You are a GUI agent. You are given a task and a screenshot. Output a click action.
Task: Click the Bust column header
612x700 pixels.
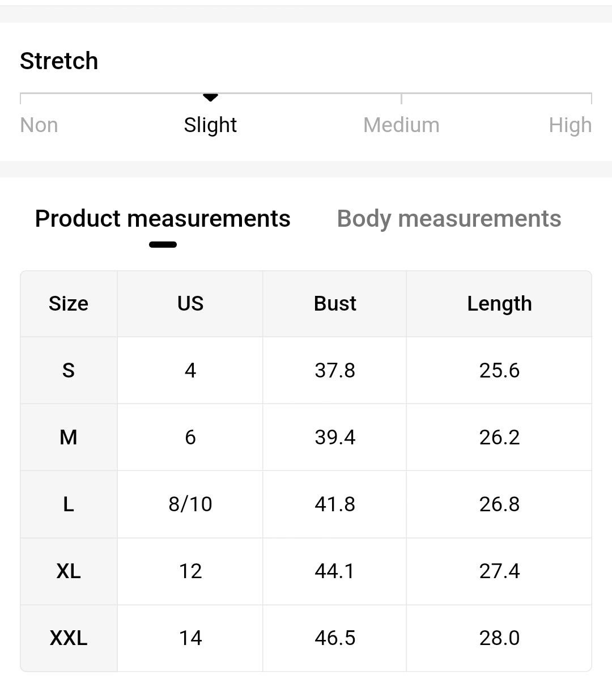pos(335,304)
